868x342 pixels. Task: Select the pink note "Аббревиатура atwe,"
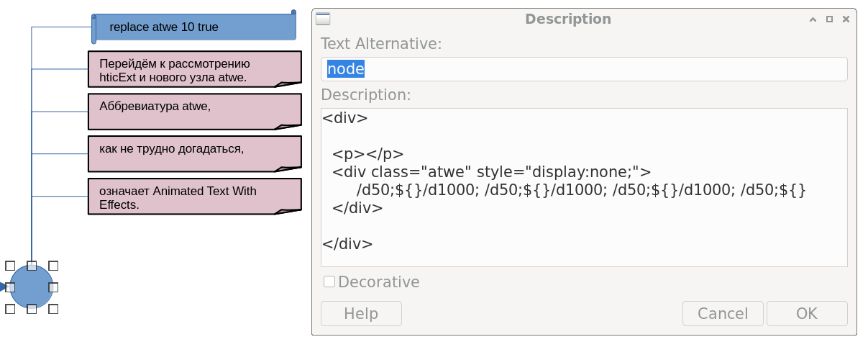pos(194,111)
